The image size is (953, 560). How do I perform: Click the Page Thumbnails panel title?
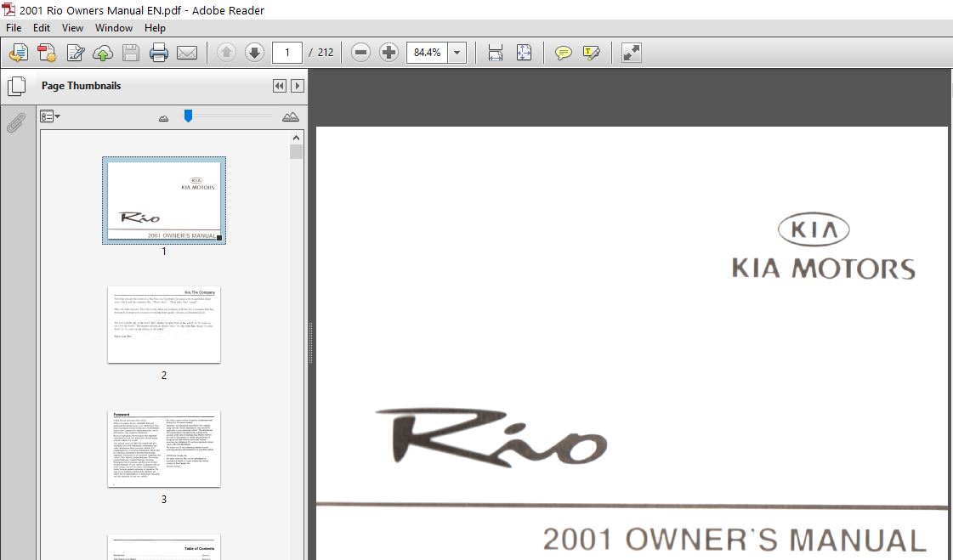pos(82,86)
